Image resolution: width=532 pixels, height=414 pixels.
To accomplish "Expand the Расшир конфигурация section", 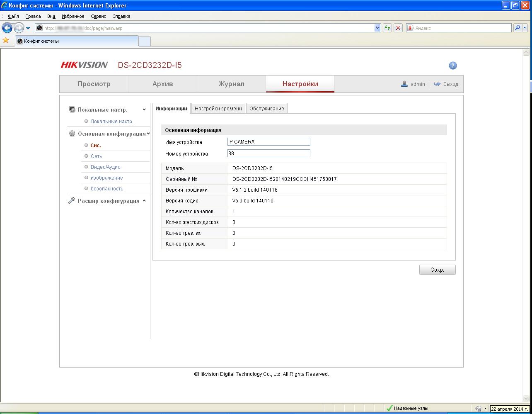I will [144, 201].
